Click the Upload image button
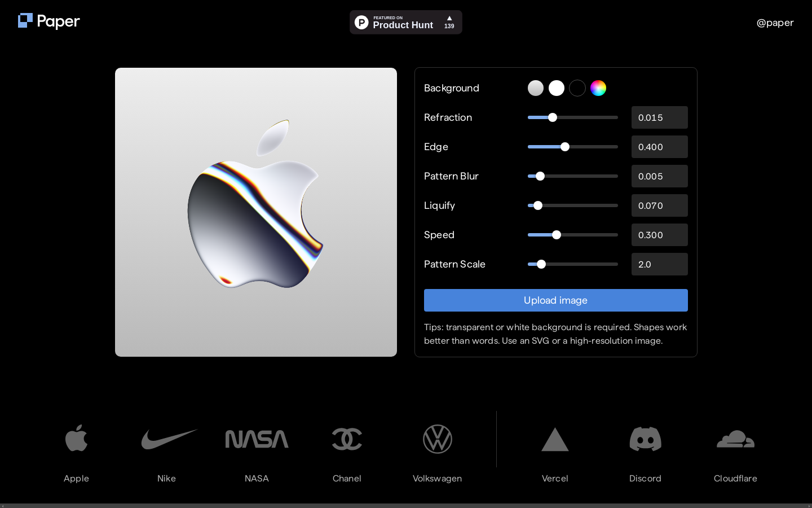 (556, 300)
